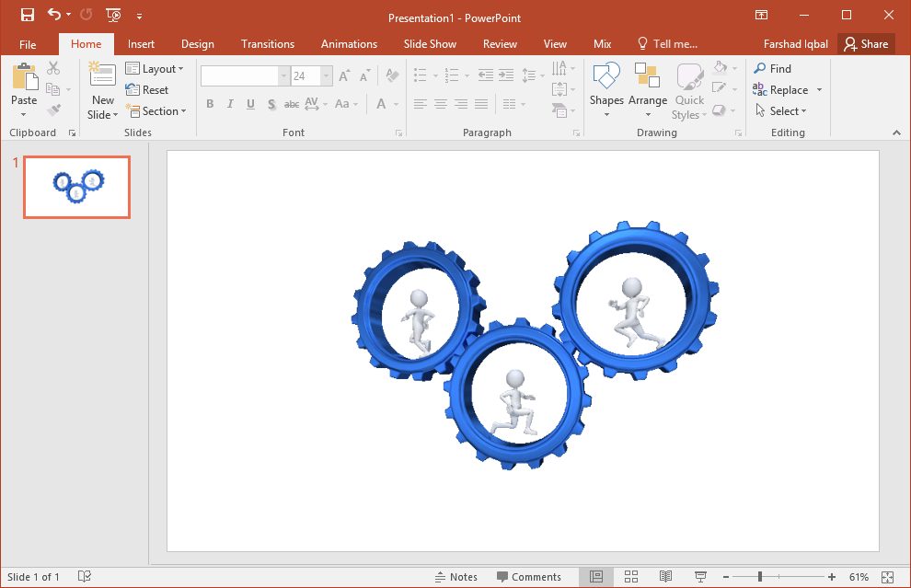Screen dimensions: 911x588
Task: Click the Paste clipboard icon
Action: coord(24,78)
